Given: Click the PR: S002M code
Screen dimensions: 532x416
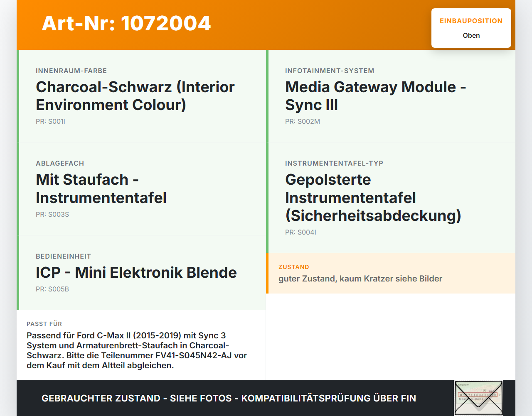Looking at the screenshot, I should [x=303, y=122].
